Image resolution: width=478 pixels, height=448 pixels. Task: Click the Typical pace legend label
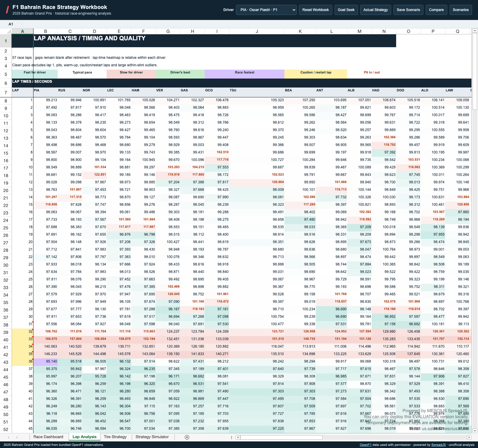tap(82, 72)
